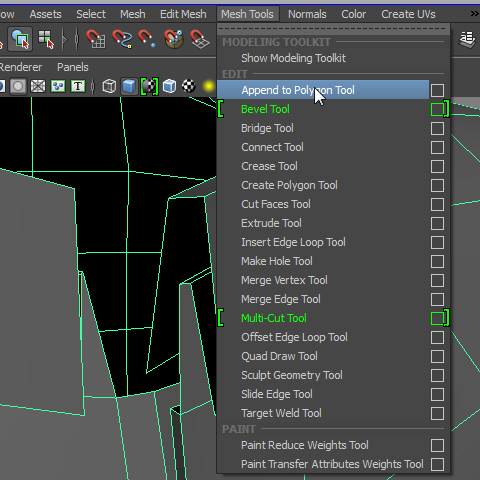Open the Edit Mesh menu
The width and height of the screenshot is (480, 480).
183,14
